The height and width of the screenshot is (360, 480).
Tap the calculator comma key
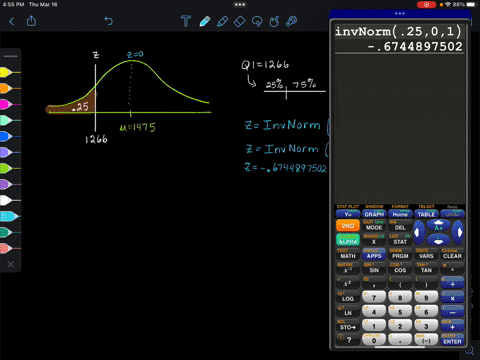[x=374, y=284]
